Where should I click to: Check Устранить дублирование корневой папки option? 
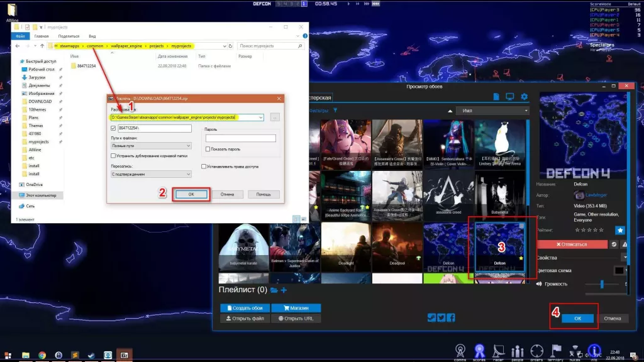coord(113,155)
